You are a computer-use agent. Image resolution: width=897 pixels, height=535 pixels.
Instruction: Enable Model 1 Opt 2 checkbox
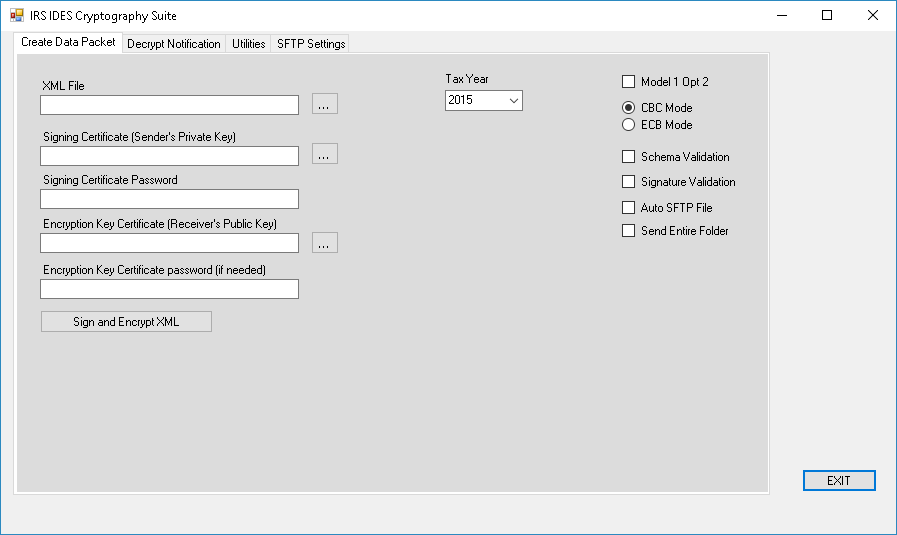point(628,82)
